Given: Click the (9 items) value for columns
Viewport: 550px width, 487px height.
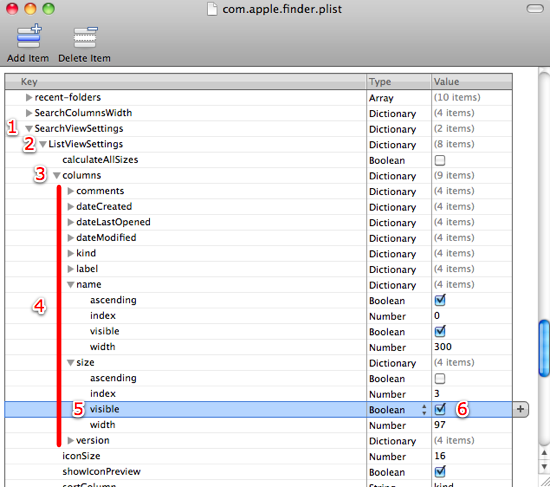Looking at the screenshot, I should pos(454,175).
